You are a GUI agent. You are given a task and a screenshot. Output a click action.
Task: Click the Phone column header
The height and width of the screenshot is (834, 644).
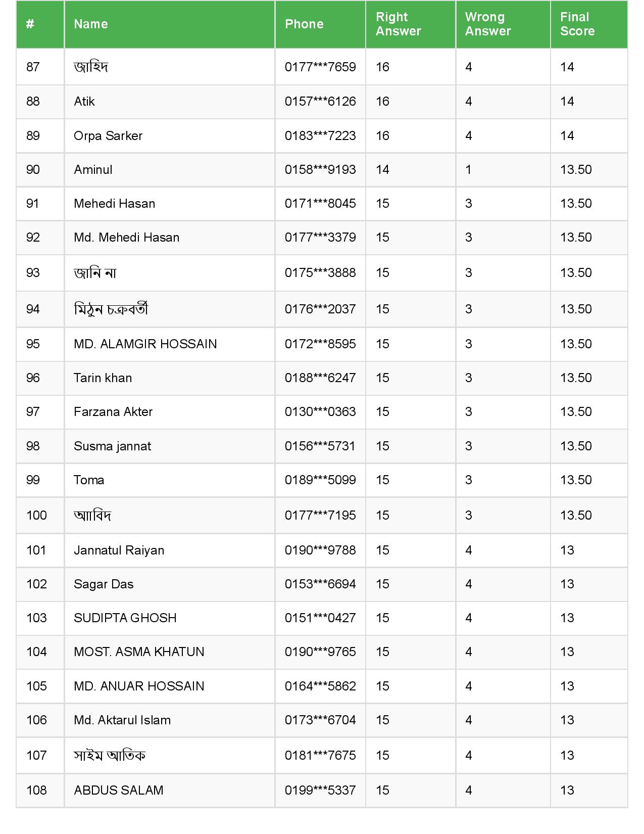[x=304, y=24]
